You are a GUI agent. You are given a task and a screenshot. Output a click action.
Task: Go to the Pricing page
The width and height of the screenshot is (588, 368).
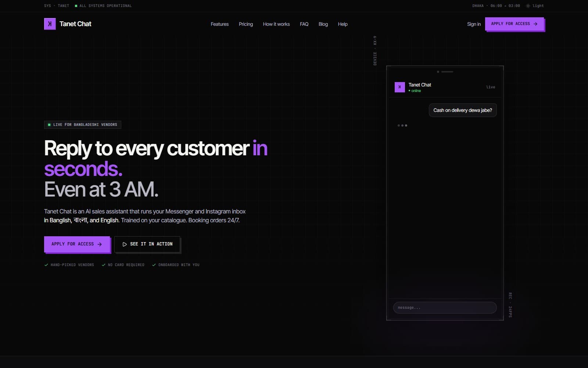pyautogui.click(x=246, y=24)
